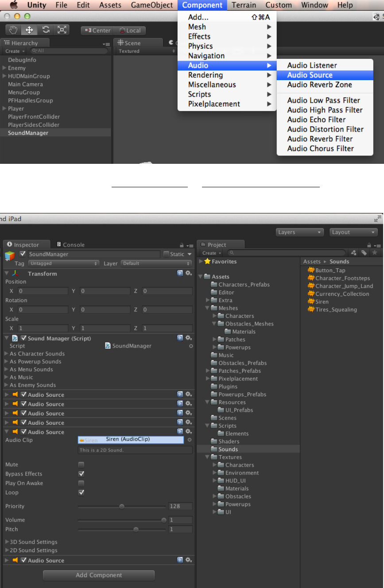Select the Hand tool in toolbar
Viewport: 384px width, 588px height.
point(14,30)
